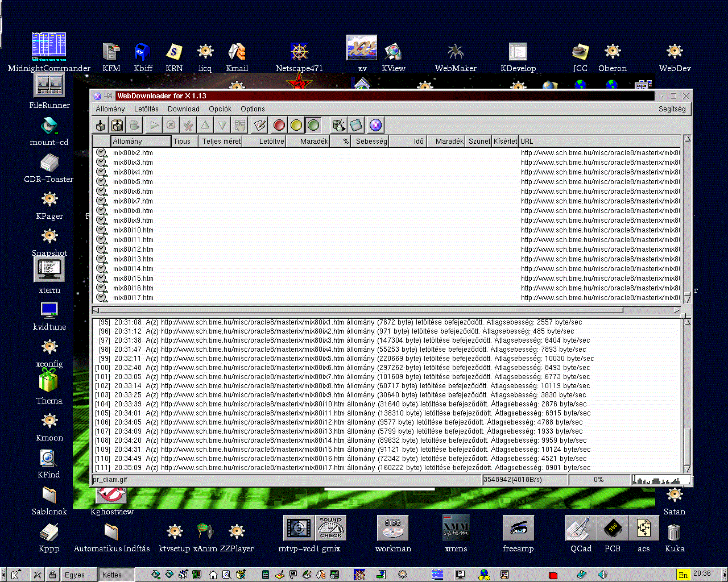Click the save list floppy disk icon
The height and width of the screenshot is (582, 728).
coord(356,125)
